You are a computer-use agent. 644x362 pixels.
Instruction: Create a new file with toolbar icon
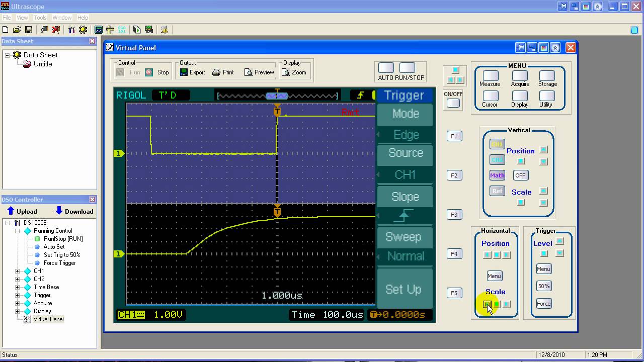point(6,30)
